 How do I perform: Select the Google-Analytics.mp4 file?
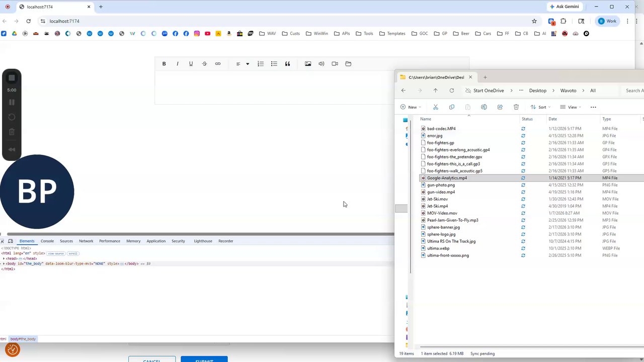click(447, 178)
